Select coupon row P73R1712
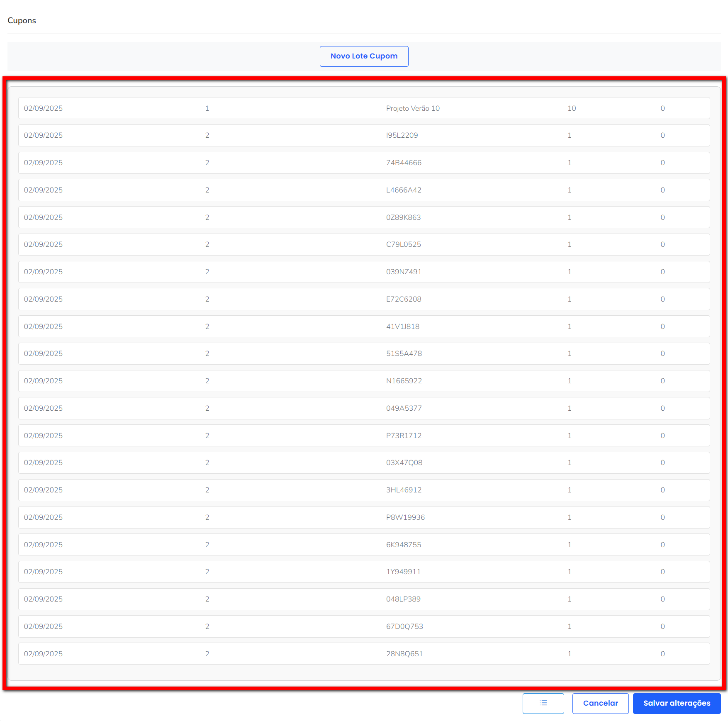This screenshot has width=728, height=721. (x=404, y=436)
